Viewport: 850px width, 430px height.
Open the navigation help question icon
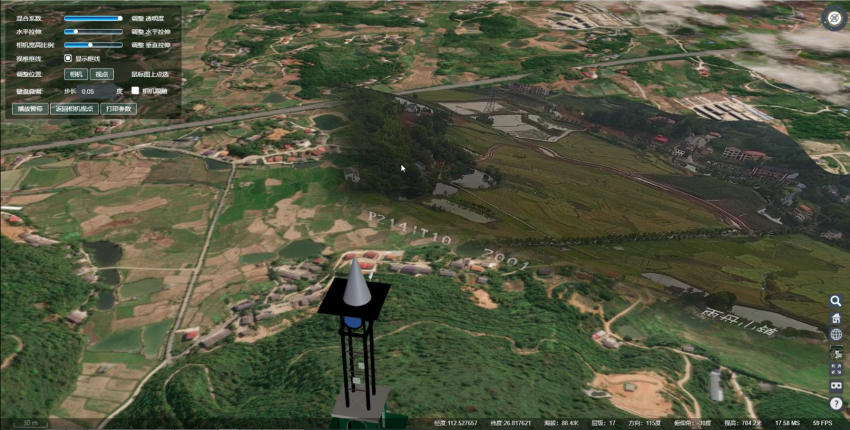tap(835, 403)
